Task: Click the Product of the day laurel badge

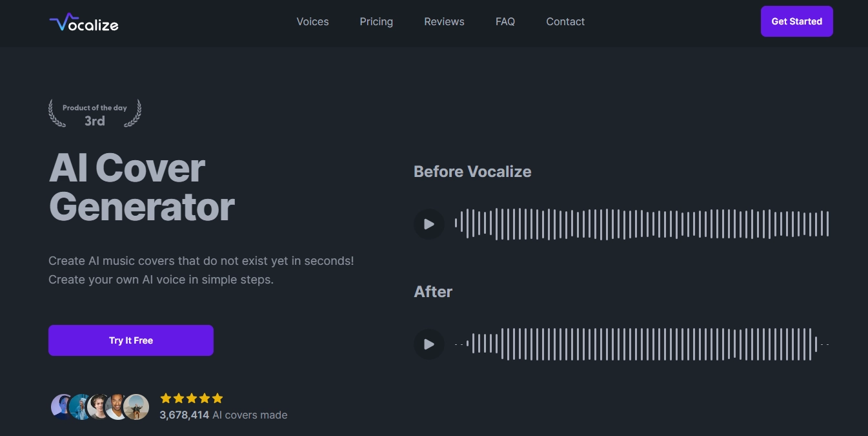Action: pyautogui.click(x=94, y=113)
